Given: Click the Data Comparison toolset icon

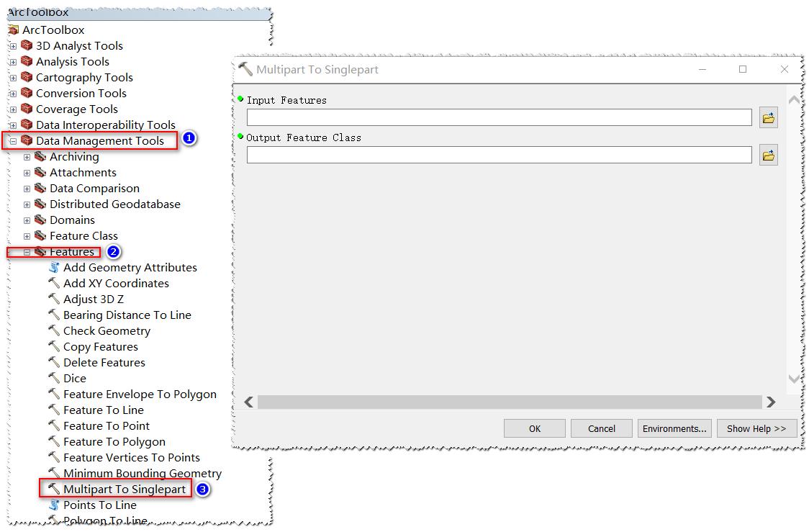Looking at the screenshot, I should [x=40, y=189].
